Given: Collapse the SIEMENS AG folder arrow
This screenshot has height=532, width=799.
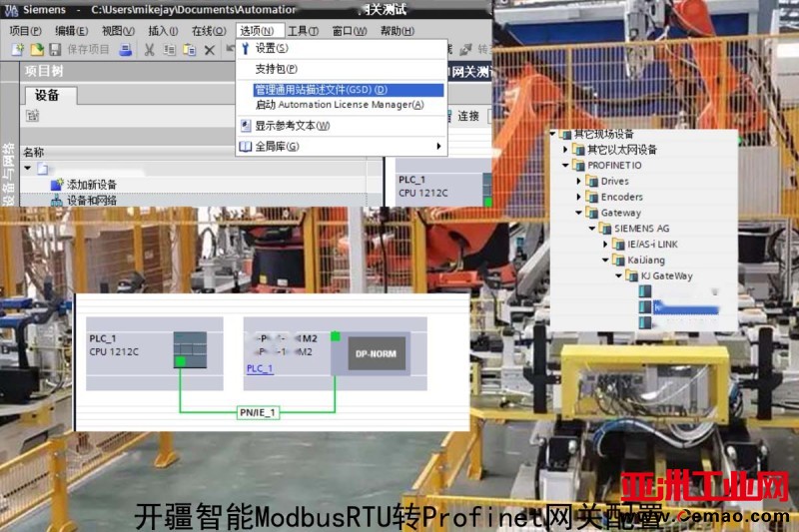Looking at the screenshot, I should pos(591,229).
